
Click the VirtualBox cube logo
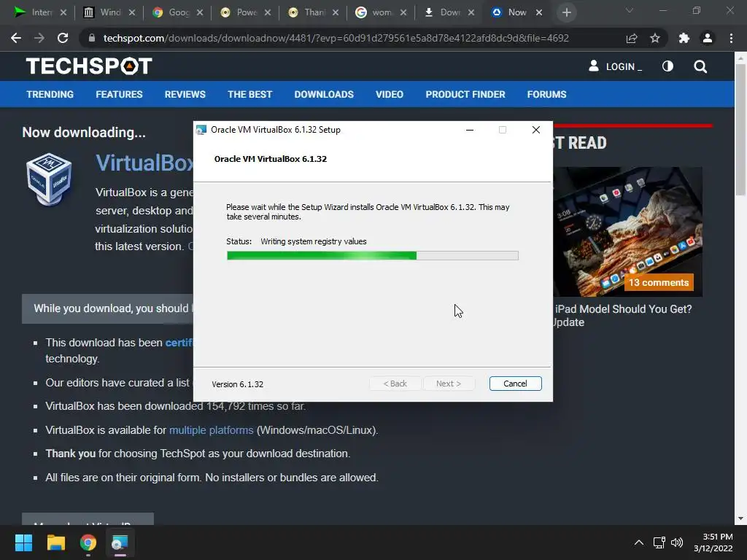49,179
